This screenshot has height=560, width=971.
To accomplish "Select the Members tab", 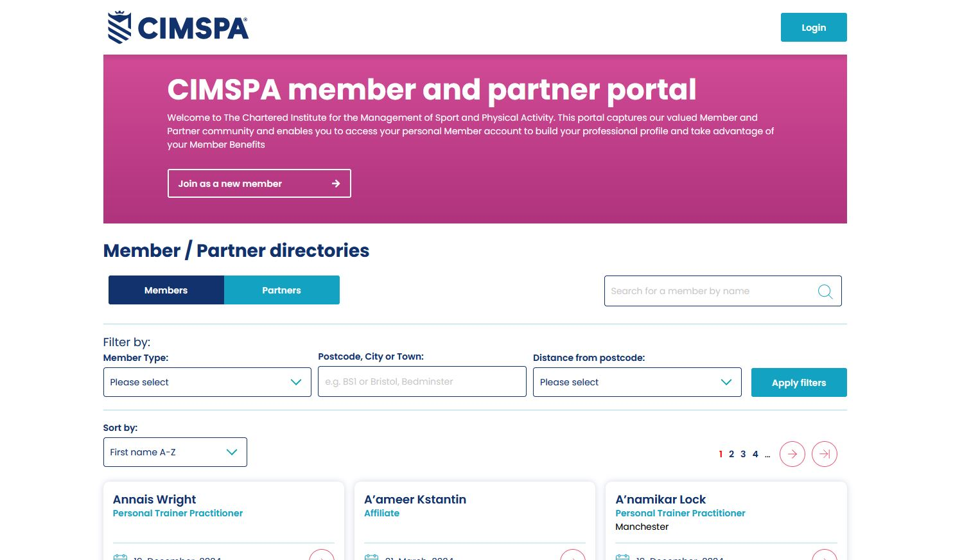I will [x=166, y=290].
